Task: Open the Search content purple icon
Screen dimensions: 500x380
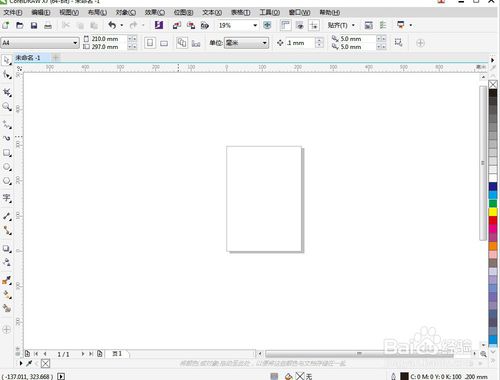Action: click(x=159, y=25)
